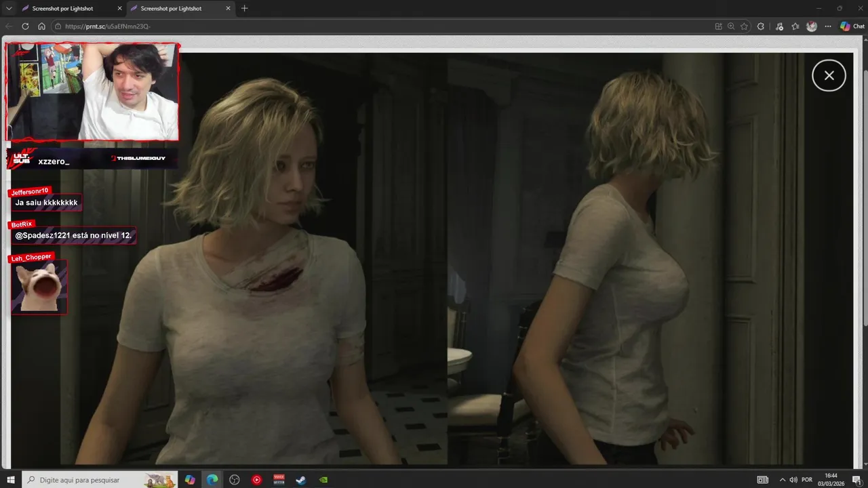Open the circular app icon next to Edge
The width and height of the screenshot is (868, 488).
click(x=235, y=480)
